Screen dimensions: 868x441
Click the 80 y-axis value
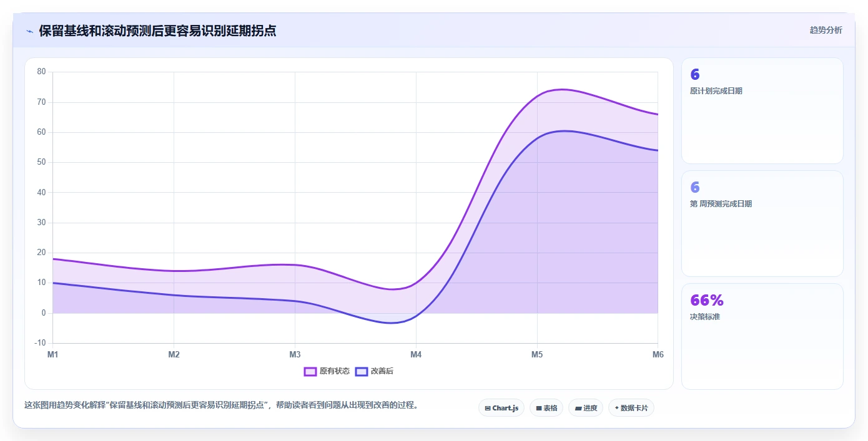pyautogui.click(x=42, y=72)
